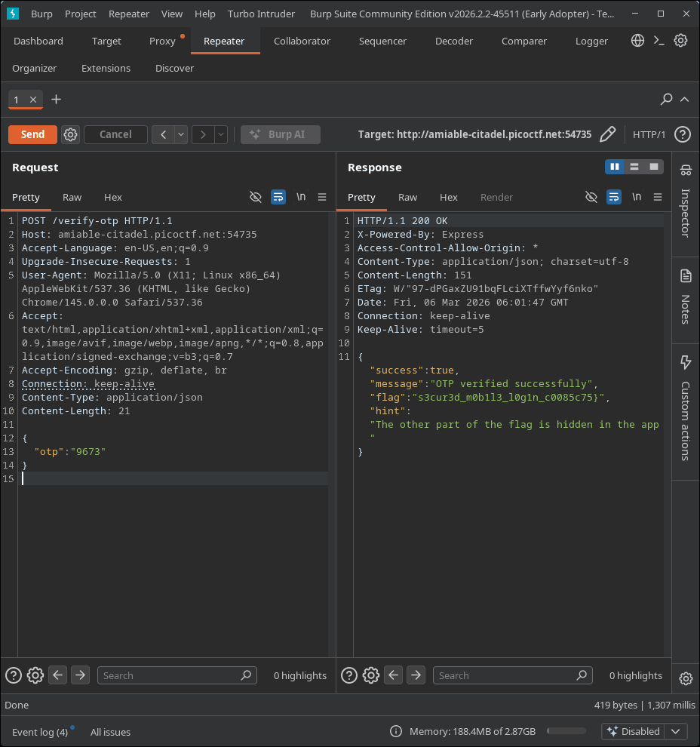Expand the back history dropdown arrow
Screen dimensions: 700x747
(181, 134)
